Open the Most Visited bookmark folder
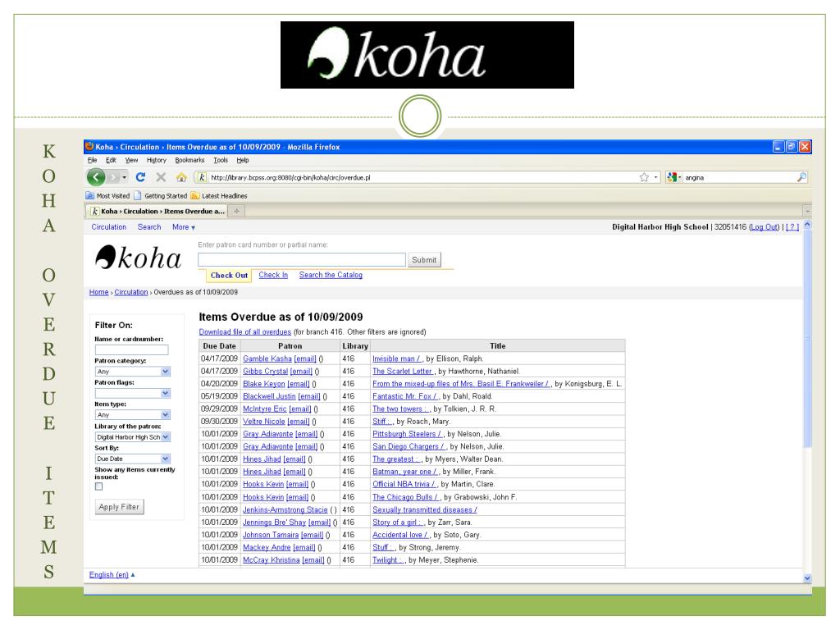The height and width of the screenshot is (630, 840). pos(107,196)
